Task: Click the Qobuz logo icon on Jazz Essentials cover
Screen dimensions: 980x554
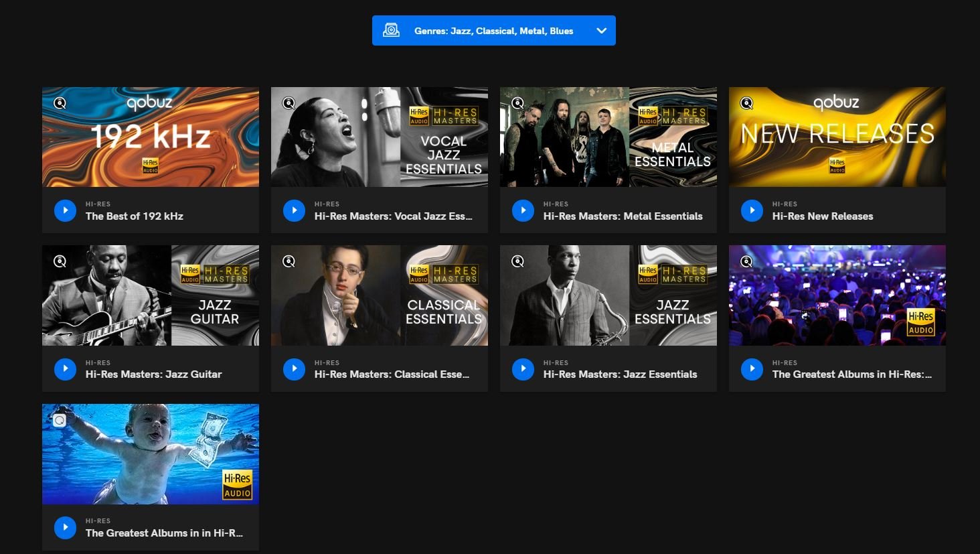Action: pyautogui.click(x=517, y=261)
